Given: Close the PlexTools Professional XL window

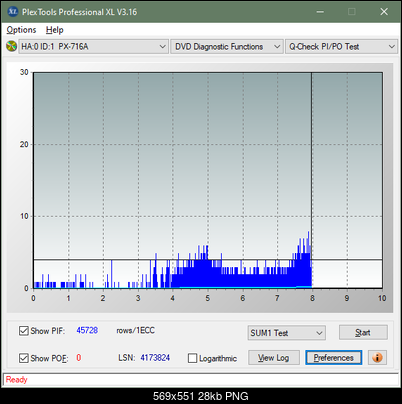Looking at the screenshot, I should tap(384, 12).
